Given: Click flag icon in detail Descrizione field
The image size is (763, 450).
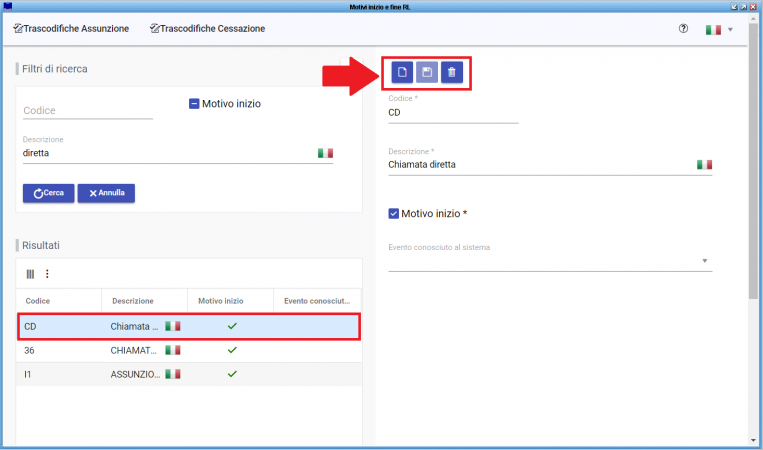Looking at the screenshot, I should [704, 165].
